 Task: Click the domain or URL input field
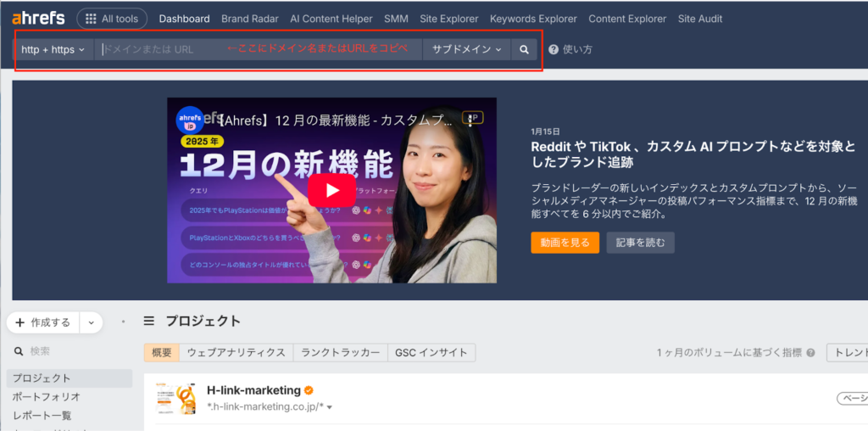[x=254, y=50]
